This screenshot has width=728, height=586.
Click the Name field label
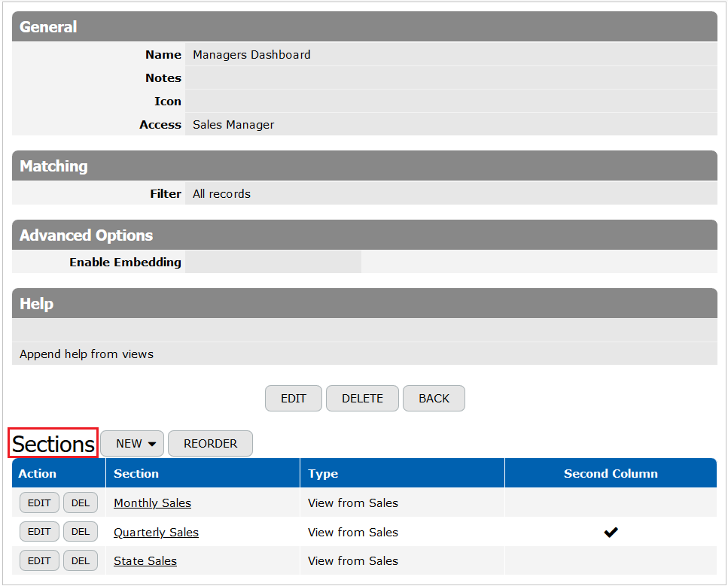[x=163, y=55]
